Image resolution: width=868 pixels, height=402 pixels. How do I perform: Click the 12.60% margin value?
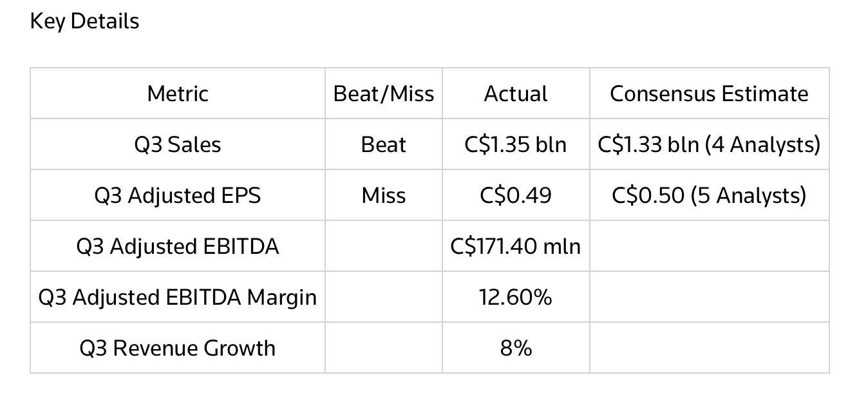pos(516,297)
